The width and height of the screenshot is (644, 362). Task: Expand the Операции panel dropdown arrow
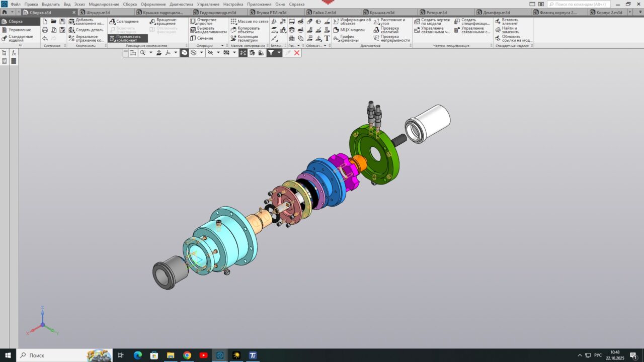222,46
